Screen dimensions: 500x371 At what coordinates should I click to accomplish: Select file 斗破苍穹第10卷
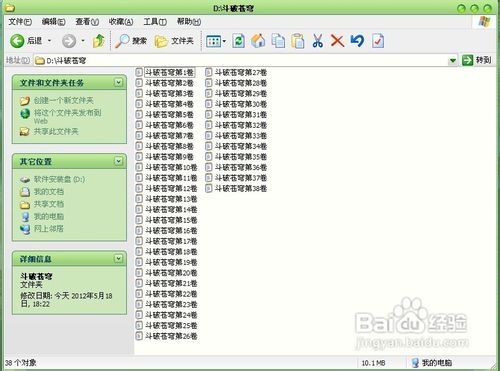coord(171,167)
